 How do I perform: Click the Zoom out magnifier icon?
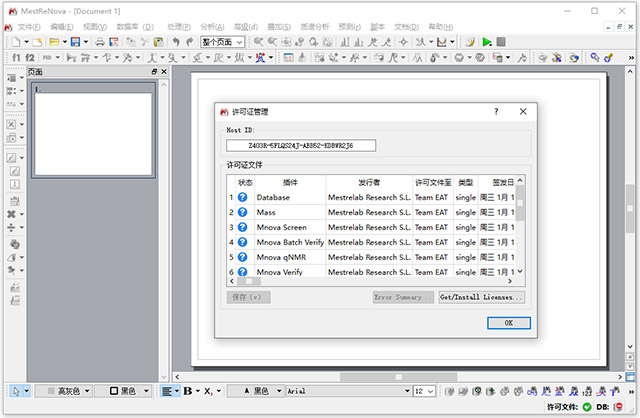(272, 42)
